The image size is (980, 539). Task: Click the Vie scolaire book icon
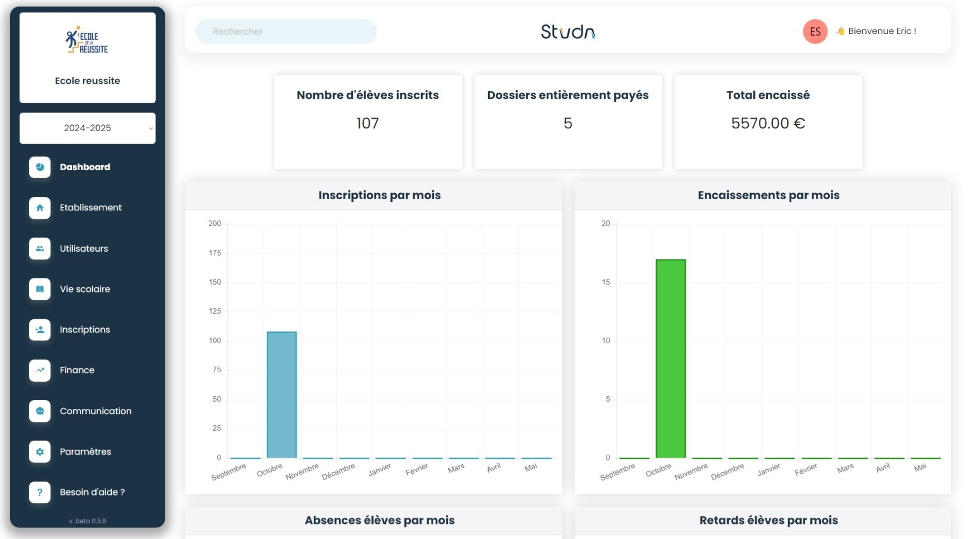40,289
